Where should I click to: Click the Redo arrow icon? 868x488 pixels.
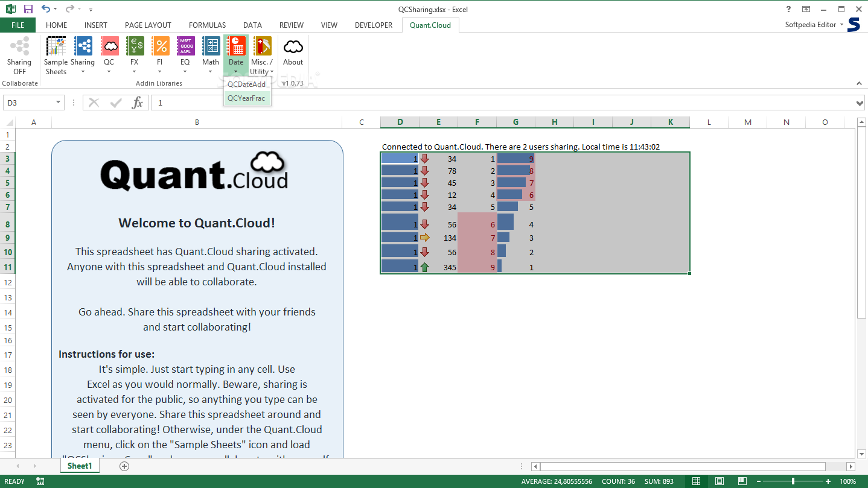69,9
